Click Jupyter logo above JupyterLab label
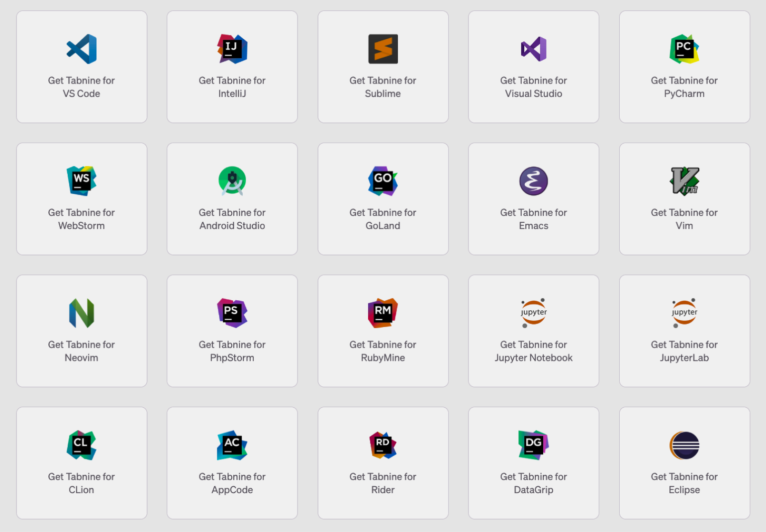The height and width of the screenshot is (532, 766). pos(684,313)
